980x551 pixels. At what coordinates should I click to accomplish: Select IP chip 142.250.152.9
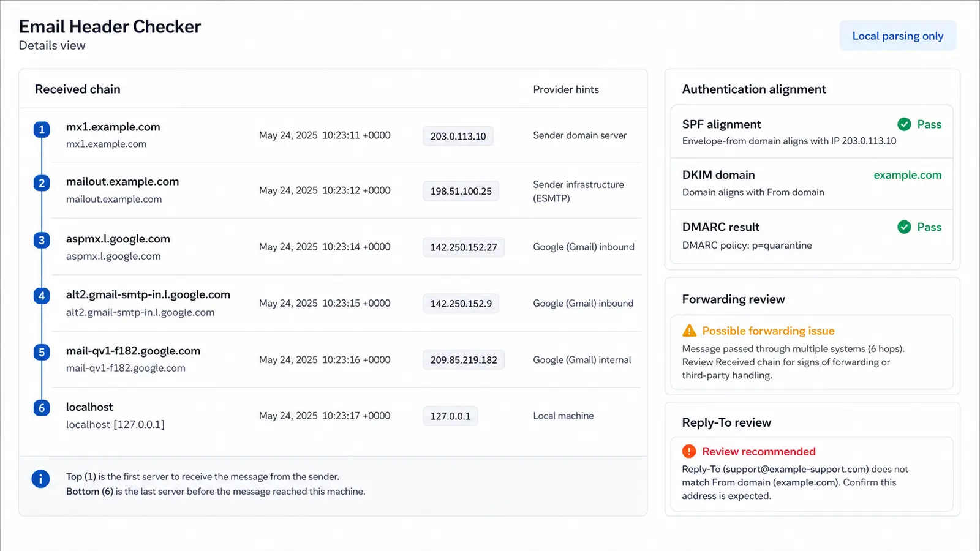(461, 304)
